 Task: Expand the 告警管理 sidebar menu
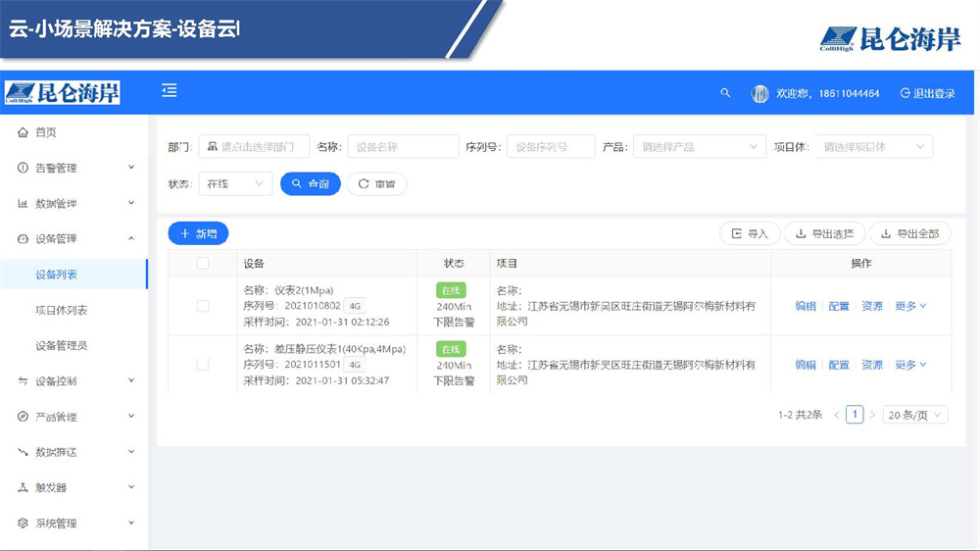73,169
